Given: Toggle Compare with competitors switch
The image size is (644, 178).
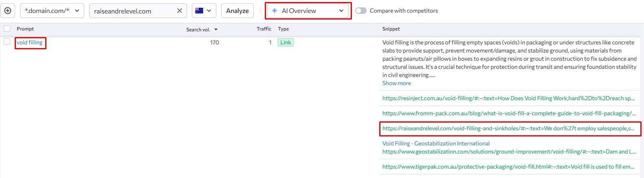Looking at the screenshot, I should click(360, 11).
